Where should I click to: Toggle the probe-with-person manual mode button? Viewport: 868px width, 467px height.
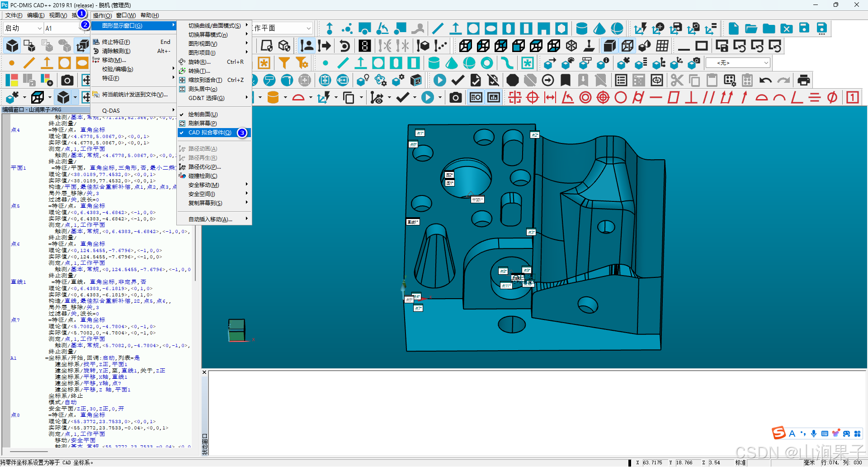click(x=307, y=46)
